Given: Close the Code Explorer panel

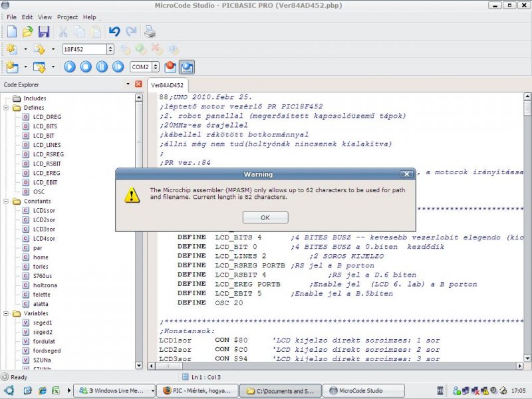Looking at the screenshot, I should (x=138, y=84).
